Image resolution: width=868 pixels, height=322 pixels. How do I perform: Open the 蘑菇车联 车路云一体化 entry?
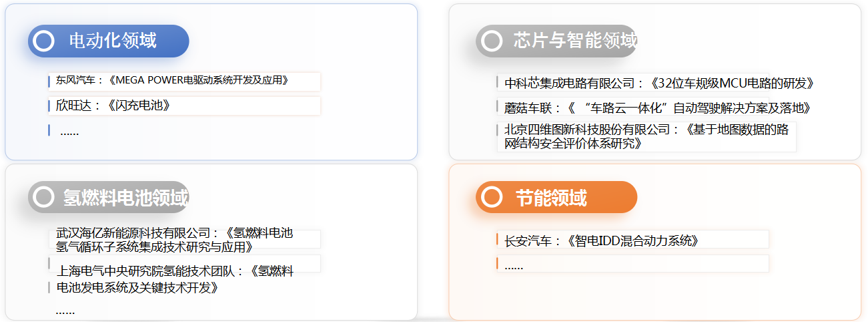[658, 108]
